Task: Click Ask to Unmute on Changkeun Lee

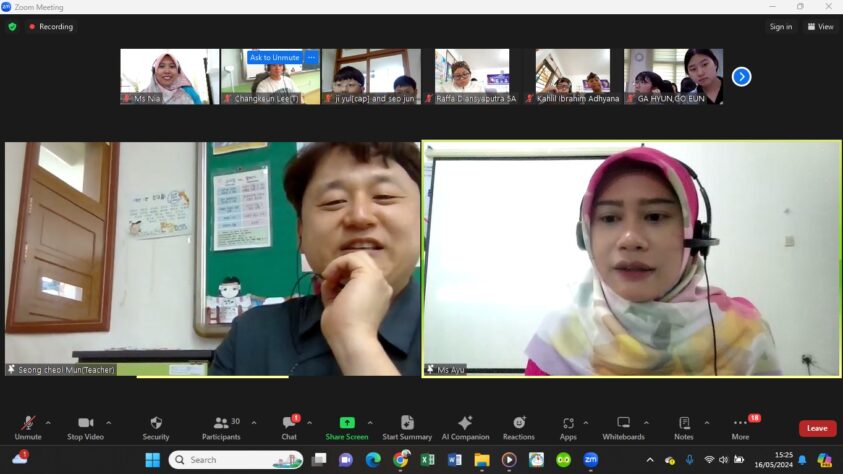Action: pos(274,57)
